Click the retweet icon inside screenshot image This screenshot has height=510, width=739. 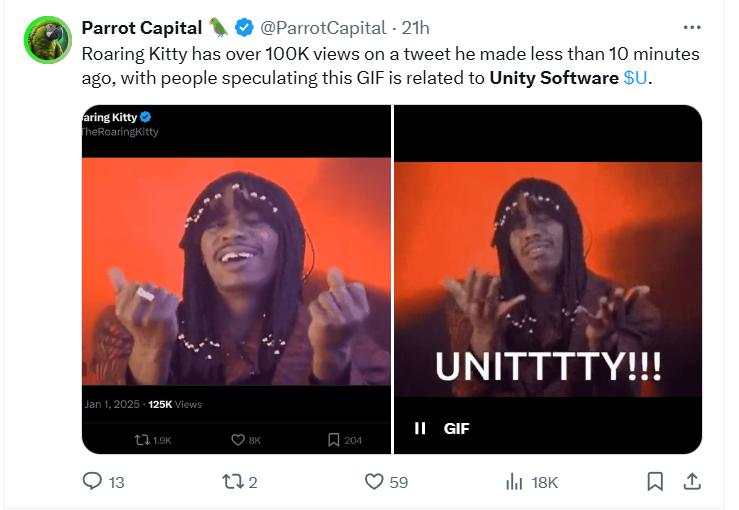[141, 440]
